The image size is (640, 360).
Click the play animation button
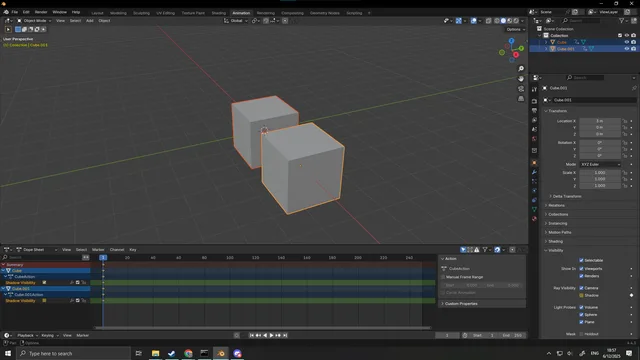[271, 336]
